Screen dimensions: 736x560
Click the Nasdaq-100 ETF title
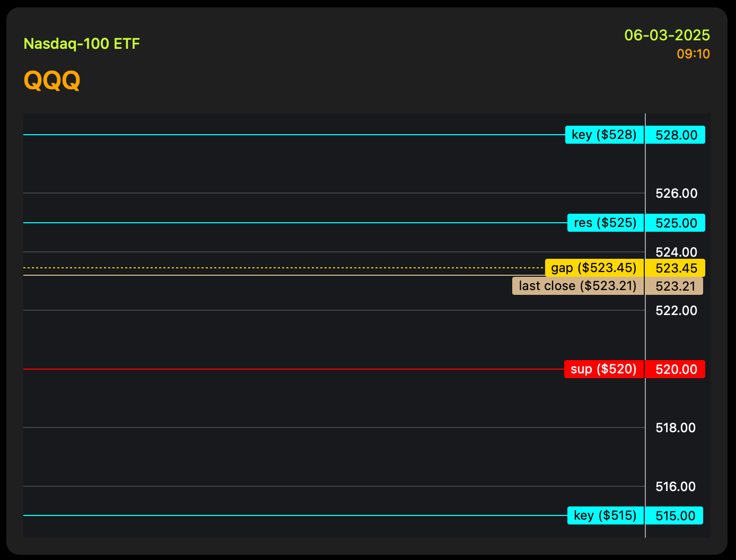tap(82, 43)
